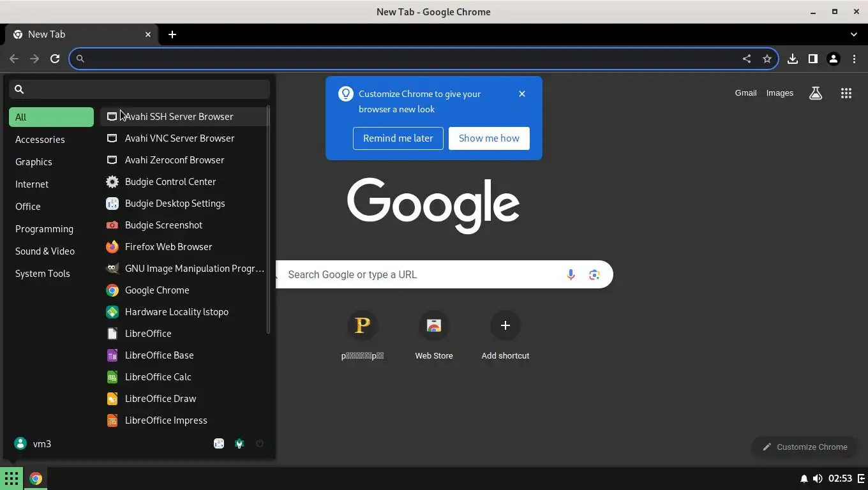
Task: Click Remind me later button
Action: click(398, 138)
